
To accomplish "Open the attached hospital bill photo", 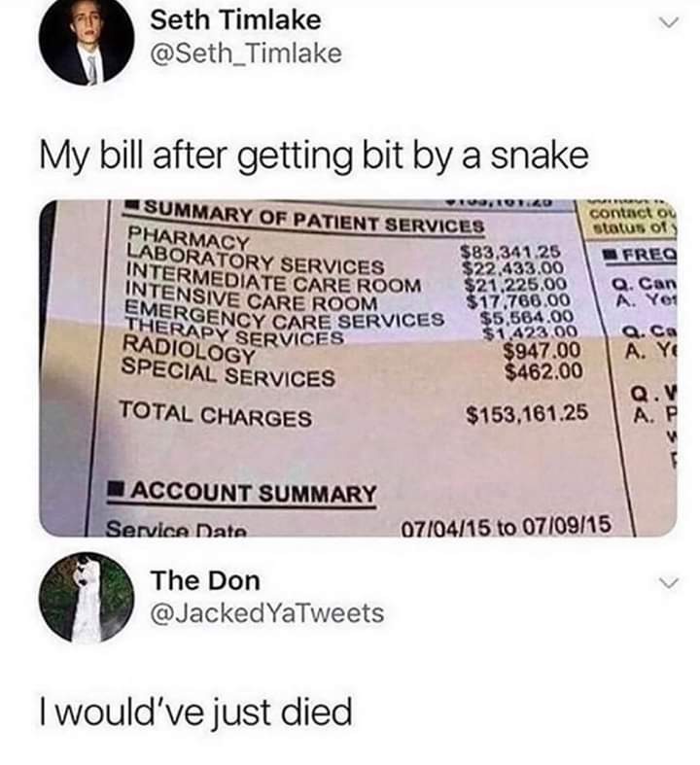I will click(x=358, y=367).
